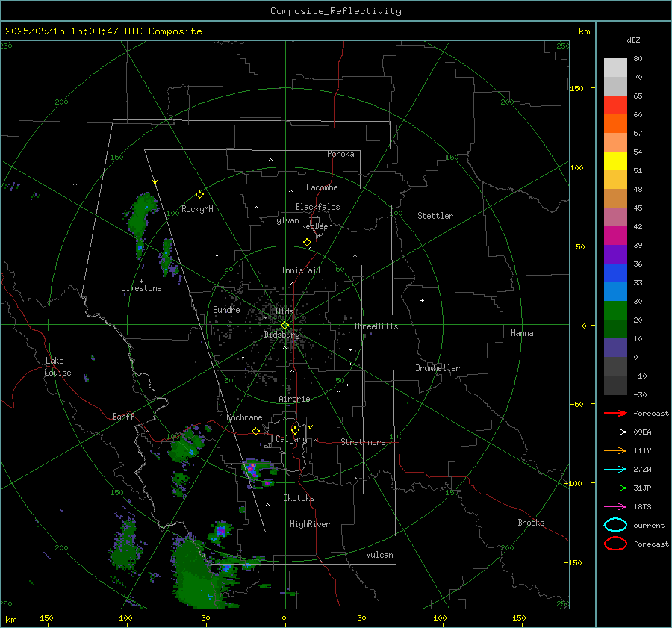Click the RedDeer city label
This screenshot has width=672, height=628.
tap(317, 226)
